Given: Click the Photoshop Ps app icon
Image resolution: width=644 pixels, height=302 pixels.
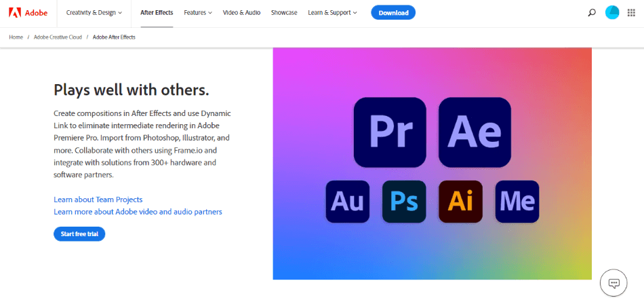Looking at the screenshot, I should pyautogui.click(x=404, y=202).
